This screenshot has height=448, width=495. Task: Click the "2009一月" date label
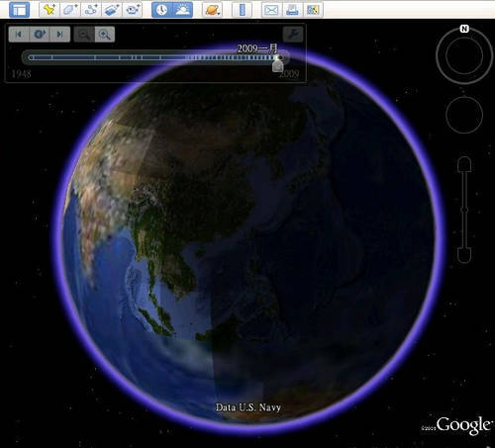pos(257,49)
